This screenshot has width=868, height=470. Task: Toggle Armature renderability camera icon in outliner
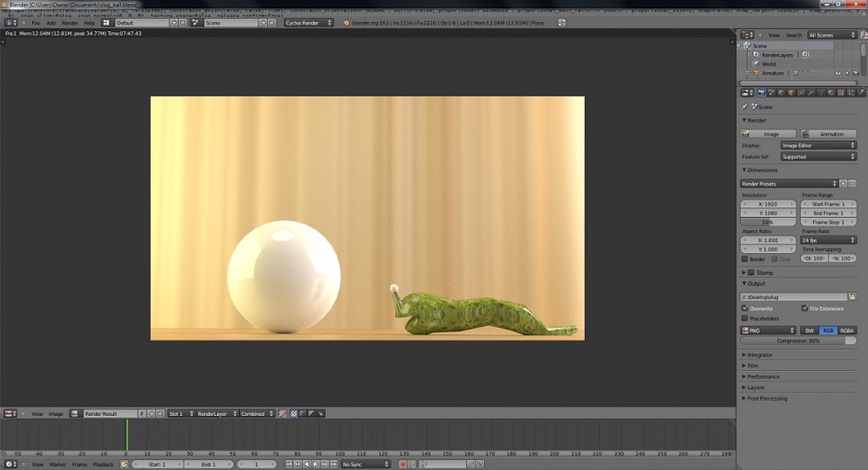tap(855, 73)
